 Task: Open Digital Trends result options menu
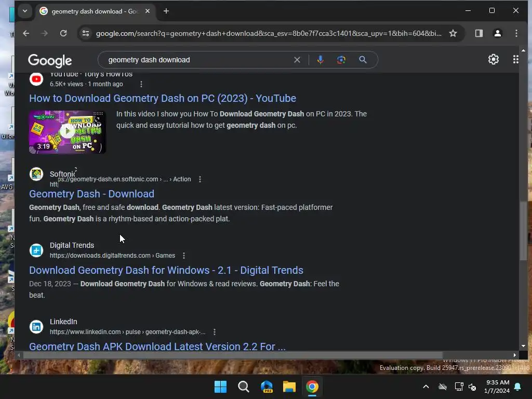pyautogui.click(x=184, y=256)
